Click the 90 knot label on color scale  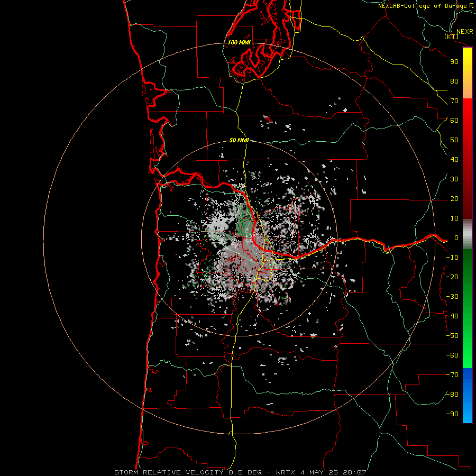point(454,62)
